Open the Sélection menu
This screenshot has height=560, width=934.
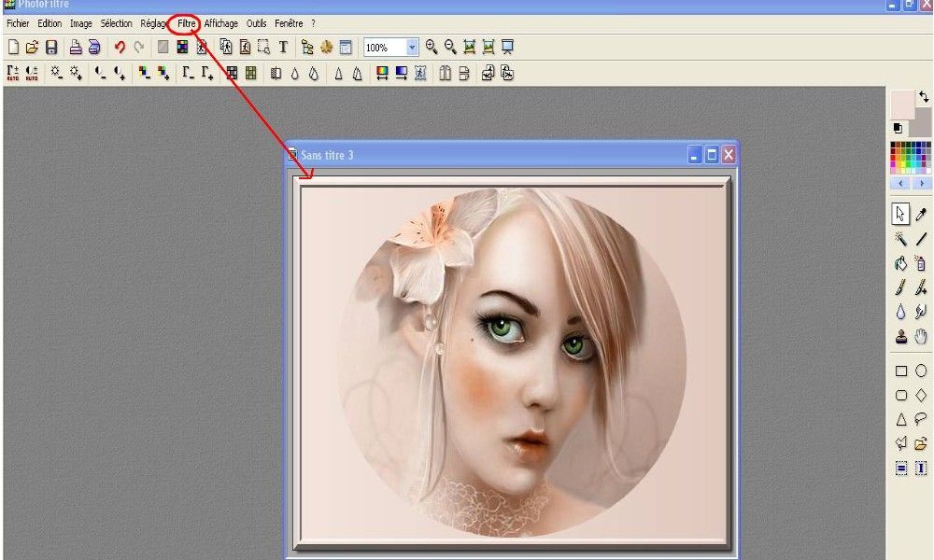pos(116,23)
